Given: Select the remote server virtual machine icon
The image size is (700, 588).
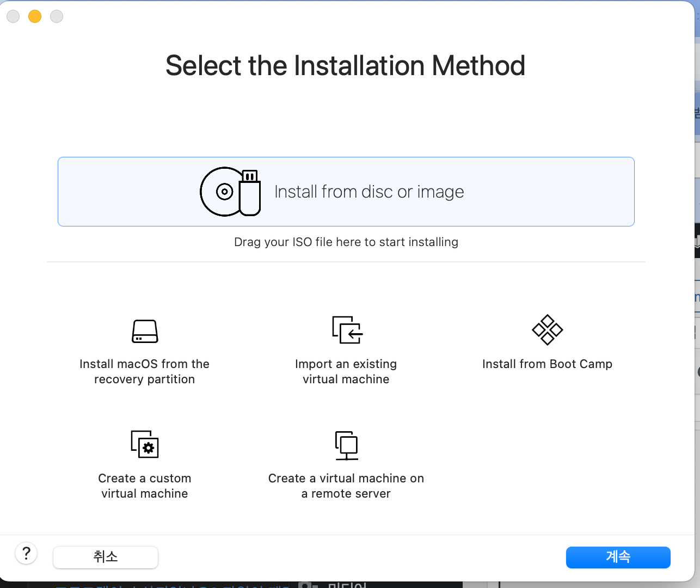Looking at the screenshot, I should point(346,445).
